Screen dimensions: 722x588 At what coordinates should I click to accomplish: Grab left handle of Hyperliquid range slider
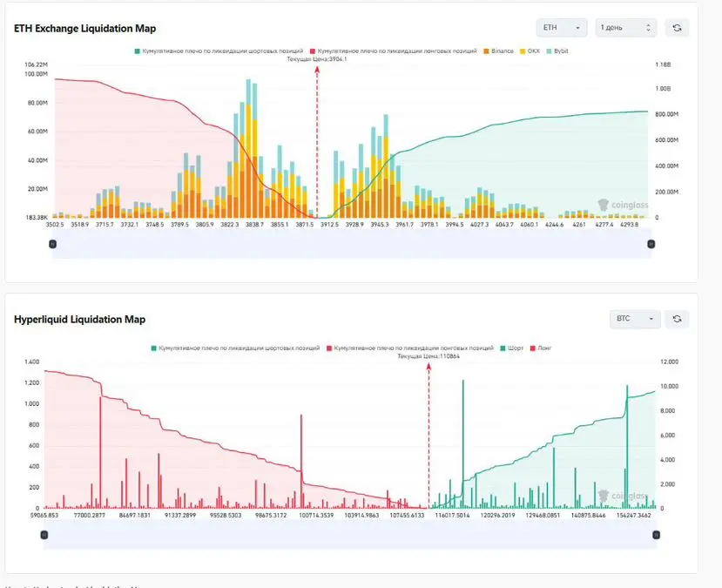click(x=44, y=535)
